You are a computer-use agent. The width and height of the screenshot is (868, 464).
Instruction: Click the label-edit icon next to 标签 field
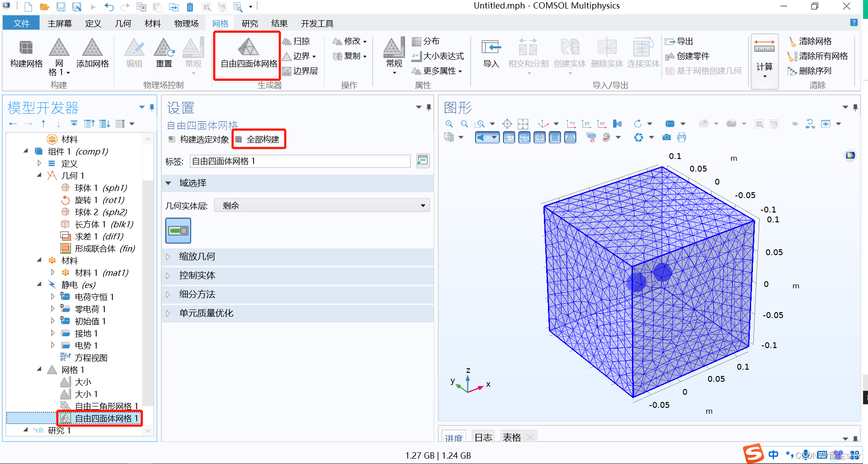click(423, 161)
